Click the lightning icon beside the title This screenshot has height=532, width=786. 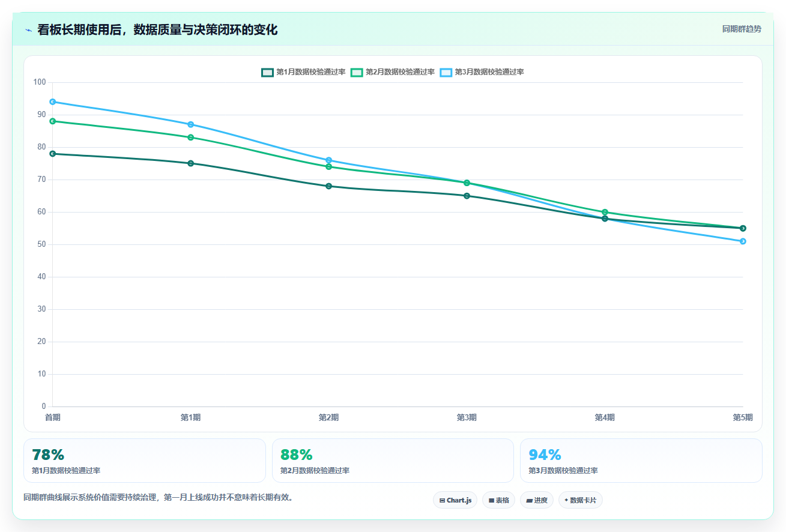[x=28, y=30]
